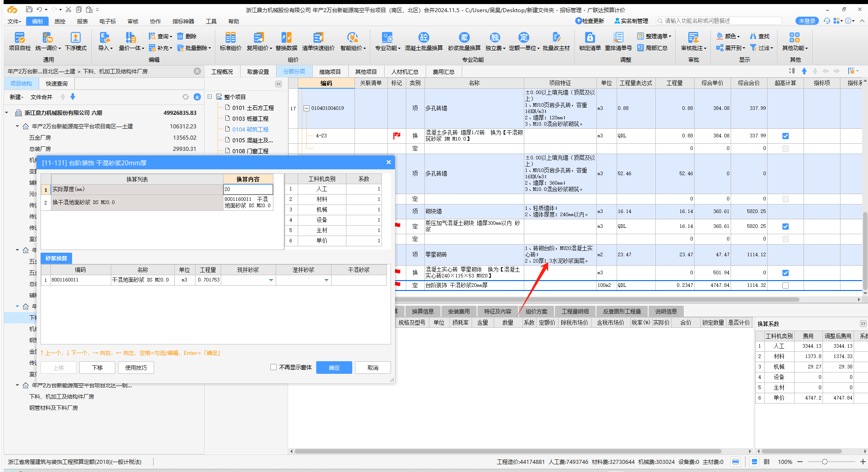868x472 pixels.
Task: Click 使用技巧 button
Action: (136, 368)
